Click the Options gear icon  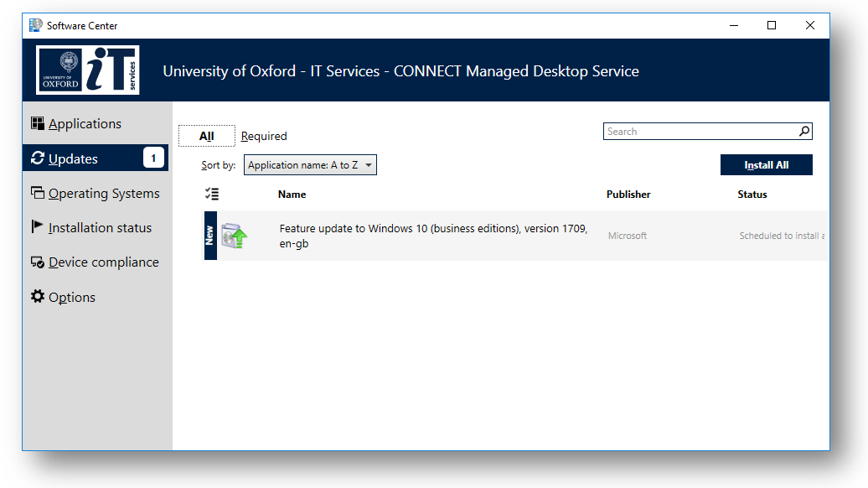tap(38, 297)
